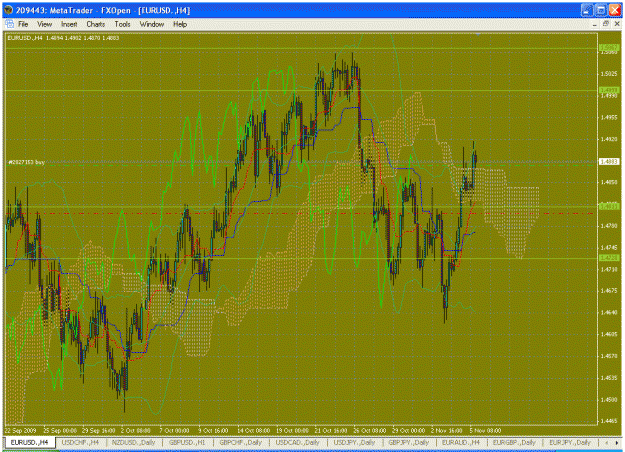
Task: Click the current price label 1.4883
Action: [609, 162]
